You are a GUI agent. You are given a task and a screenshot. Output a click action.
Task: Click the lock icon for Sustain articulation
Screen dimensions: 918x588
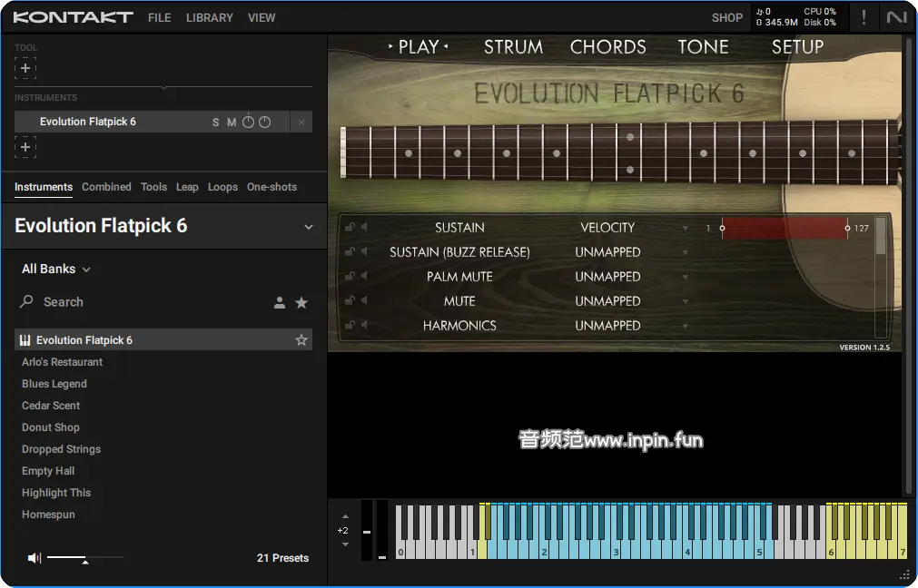(x=350, y=228)
